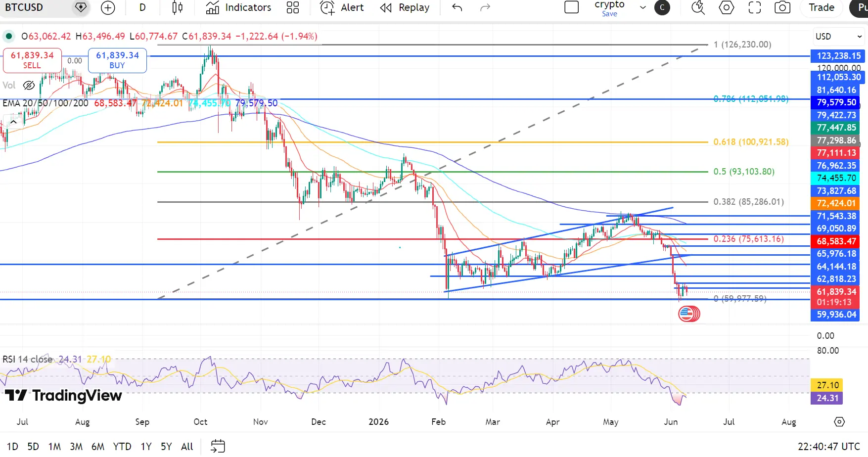The image size is (868, 457).
Task: Select the RSI 14 close indicator legend
Action: (x=28, y=359)
